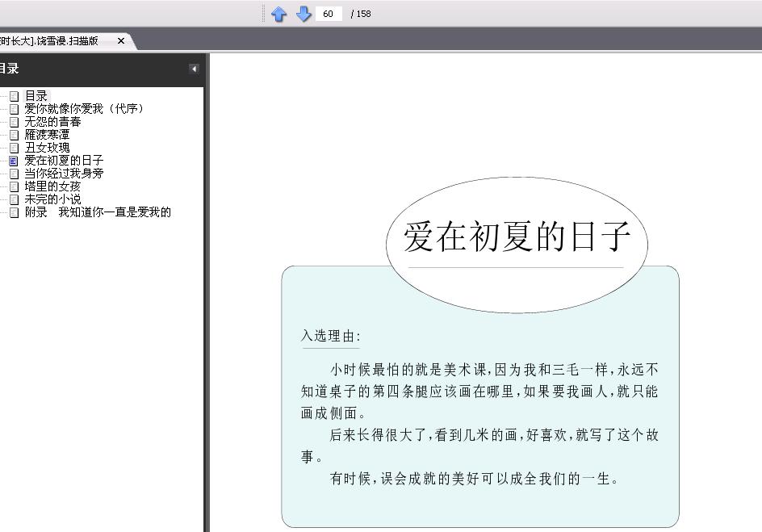Open the 目录 bookmark
762x532 pixels.
pyautogui.click(x=36, y=96)
